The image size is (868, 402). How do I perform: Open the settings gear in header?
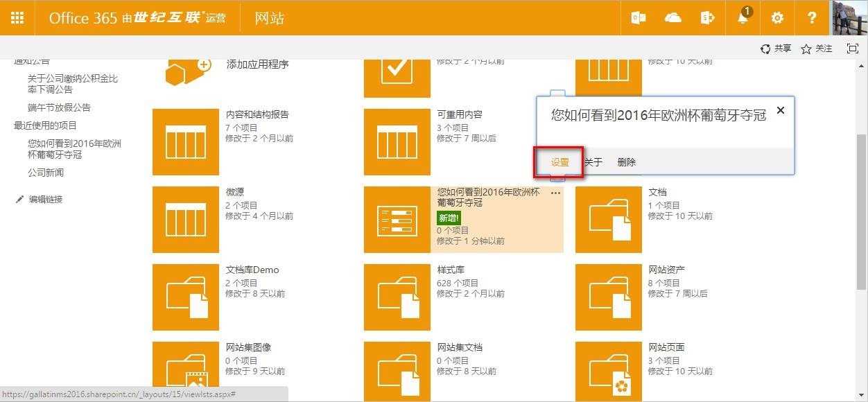pos(777,17)
